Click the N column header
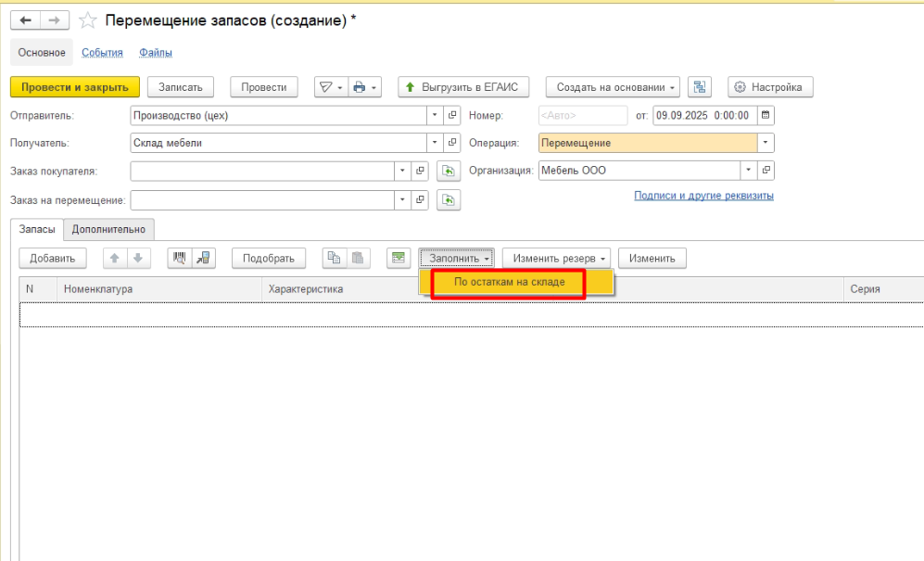924x561 pixels. pyautogui.click(x=38, y=289)
